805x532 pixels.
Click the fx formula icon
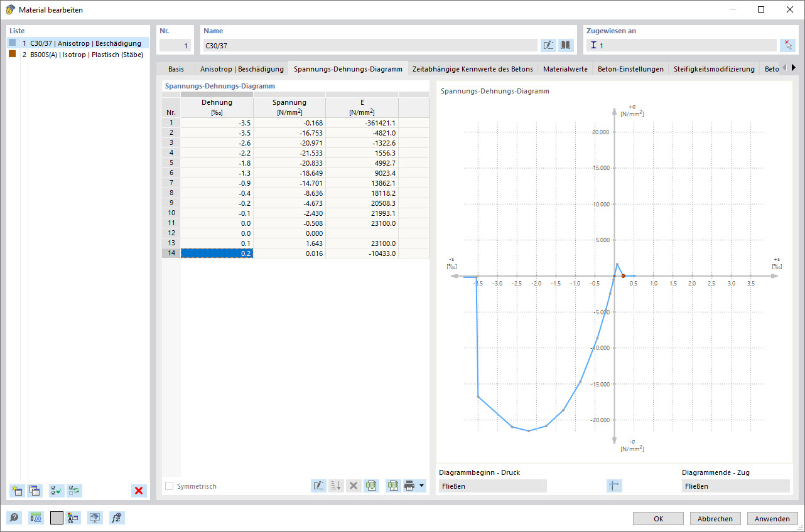(x=116, y=518)
